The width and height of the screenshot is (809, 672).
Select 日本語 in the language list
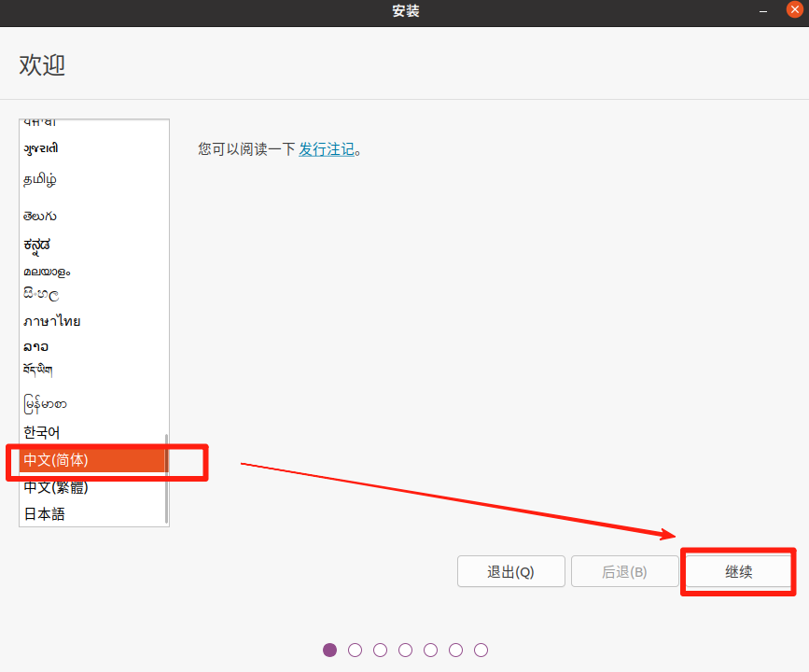(94, 514)
